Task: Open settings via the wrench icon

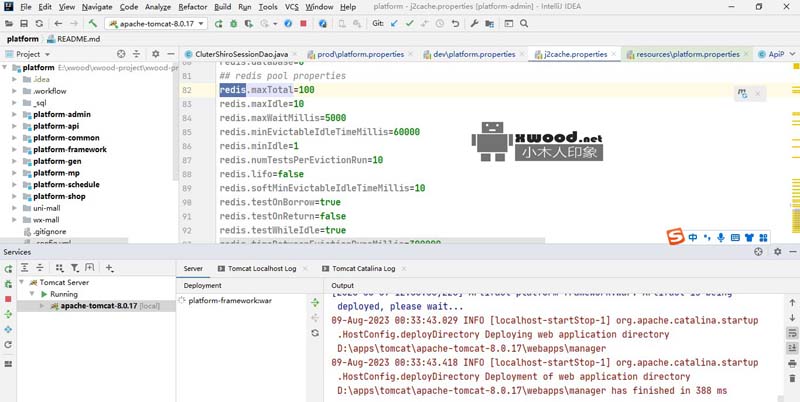Action: pos(474,23)
